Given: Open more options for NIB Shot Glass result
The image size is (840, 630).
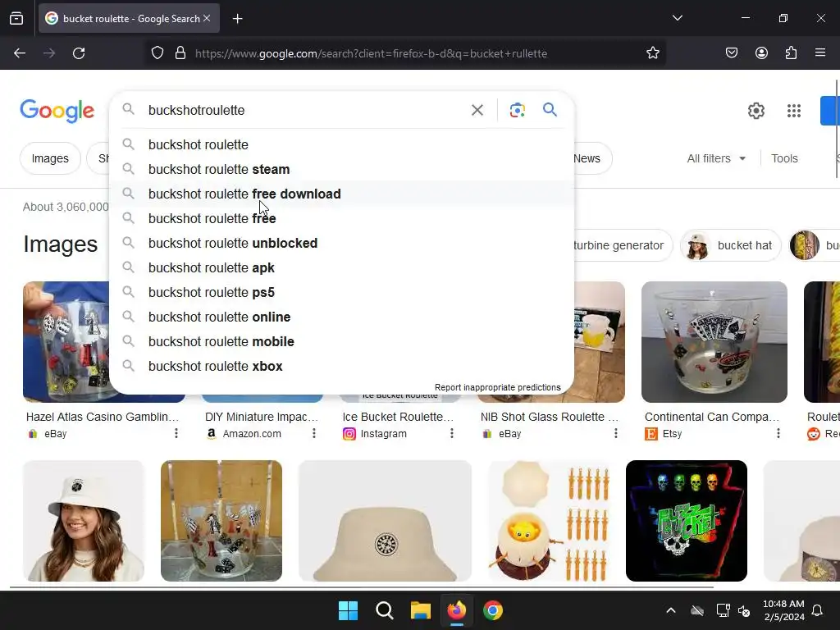Looking at the screenshot, I should tap(615, 433).
